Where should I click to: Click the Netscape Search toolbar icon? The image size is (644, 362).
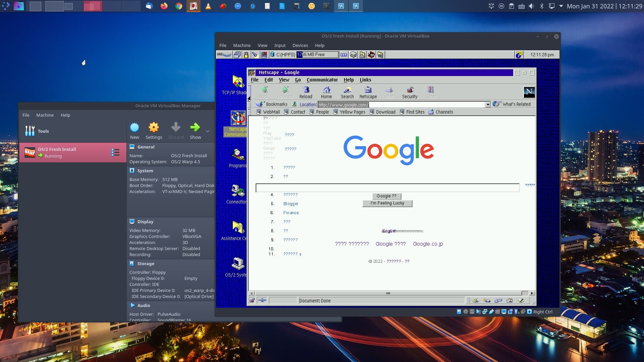click(x=347, y=90)
